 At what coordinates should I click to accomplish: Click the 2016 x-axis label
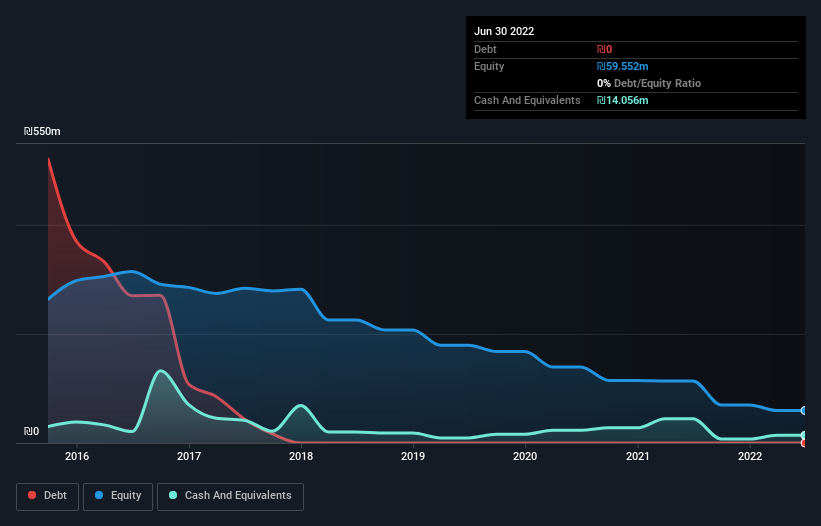(x=77, y=456)
